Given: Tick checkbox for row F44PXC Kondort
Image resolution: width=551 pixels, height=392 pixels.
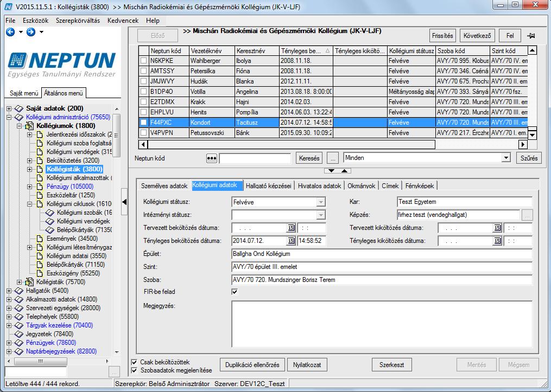Looking at the screenshot, I should pyautogui.click(x=143, y=123).
